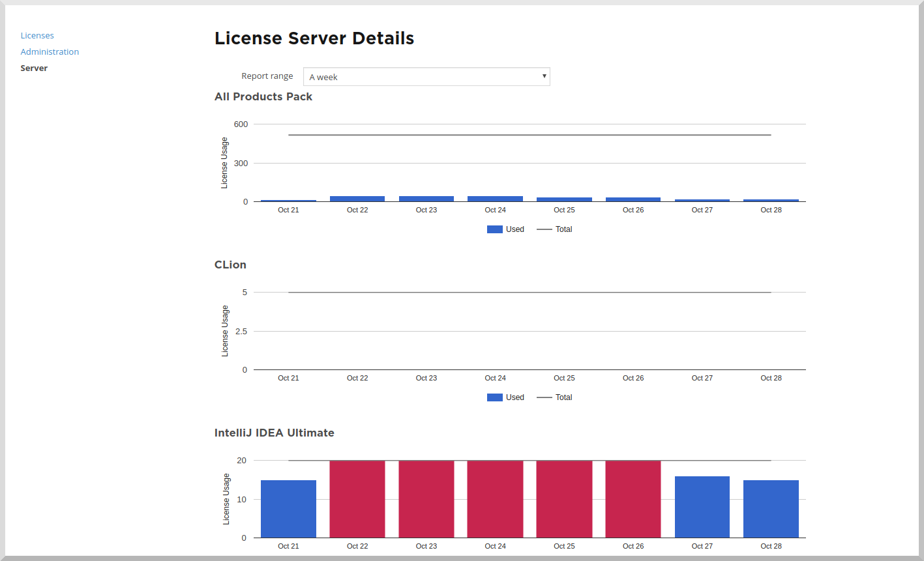This screenshot has width=924, height=561.
Task: Click the 'All Products Pack' heading
Action: [x=263, y=96]
